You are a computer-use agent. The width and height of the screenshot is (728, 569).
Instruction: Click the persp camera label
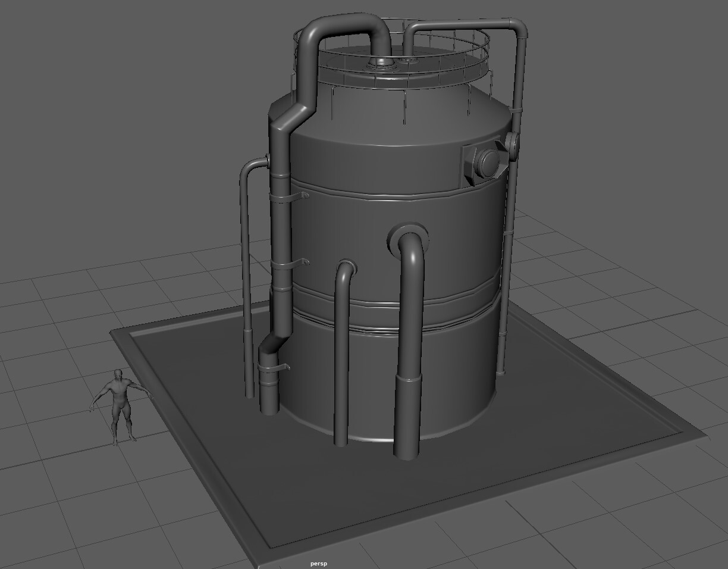click(319, 563)
